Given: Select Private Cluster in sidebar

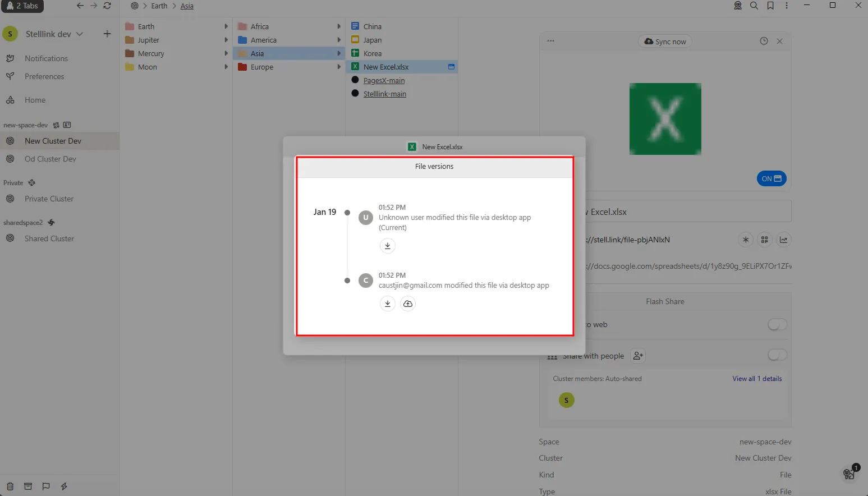Looking at the screenshot, I should click(x=49, y=199).
